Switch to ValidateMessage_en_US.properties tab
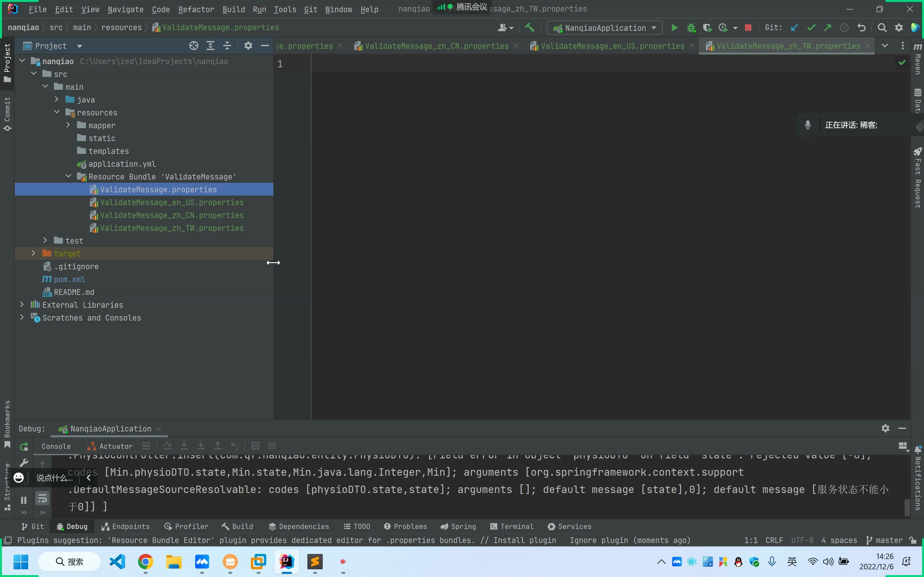Viewport: 924px width, 577px height. [x=613, y=45]
